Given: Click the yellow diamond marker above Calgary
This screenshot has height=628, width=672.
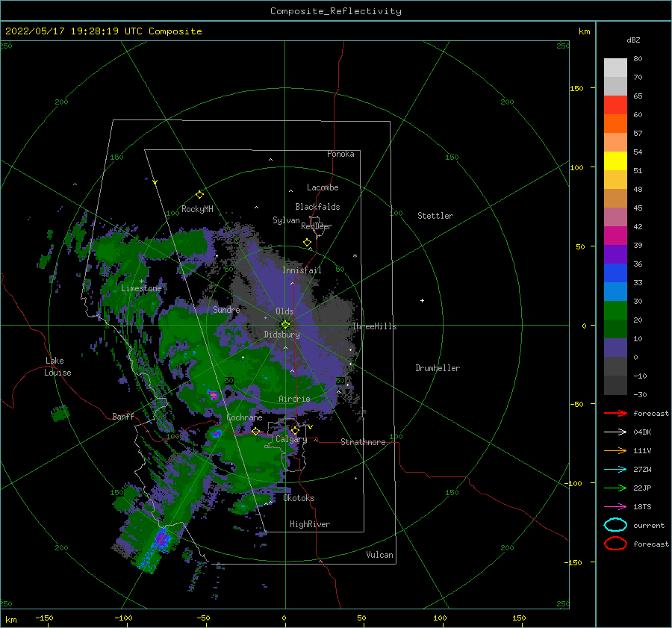Looking at the screenshot, I should (295, 430).
